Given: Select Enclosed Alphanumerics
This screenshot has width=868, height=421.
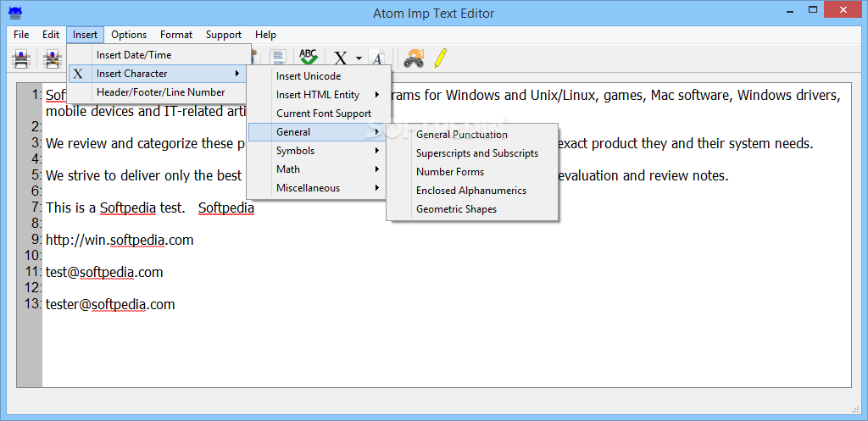Looking at the screenshot, I should [473, 191].
